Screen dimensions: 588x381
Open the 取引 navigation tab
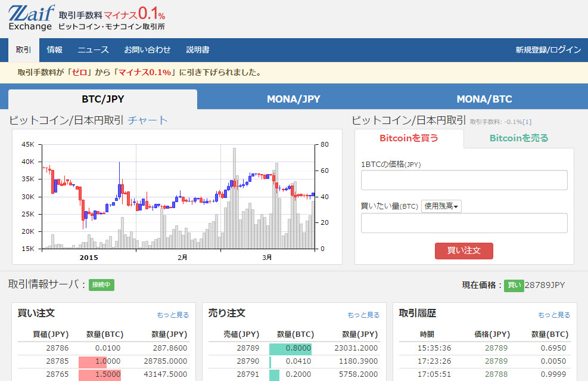[x=24, y=50]
